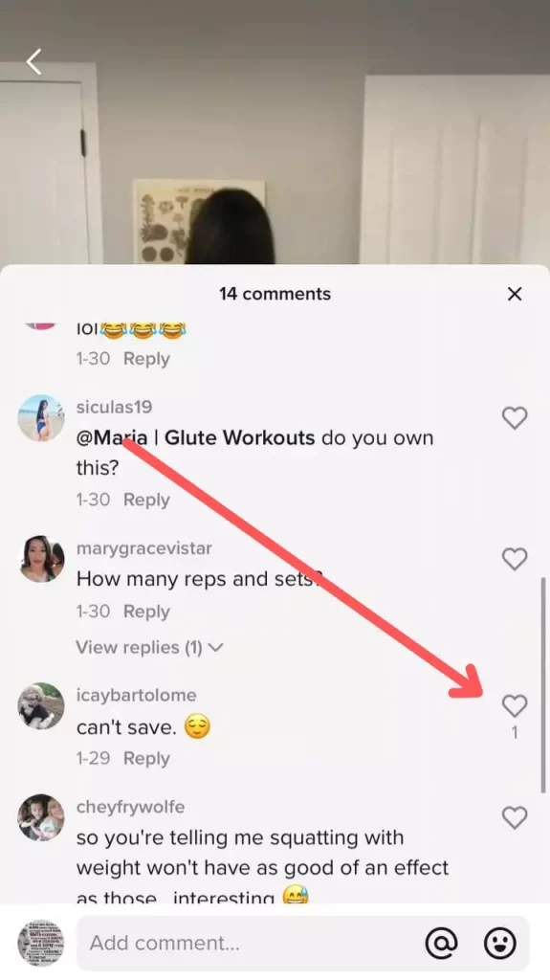550x980 pixels.
Task: Open the @Maria | Glute Workouts mention link
Action: point(195,437)
